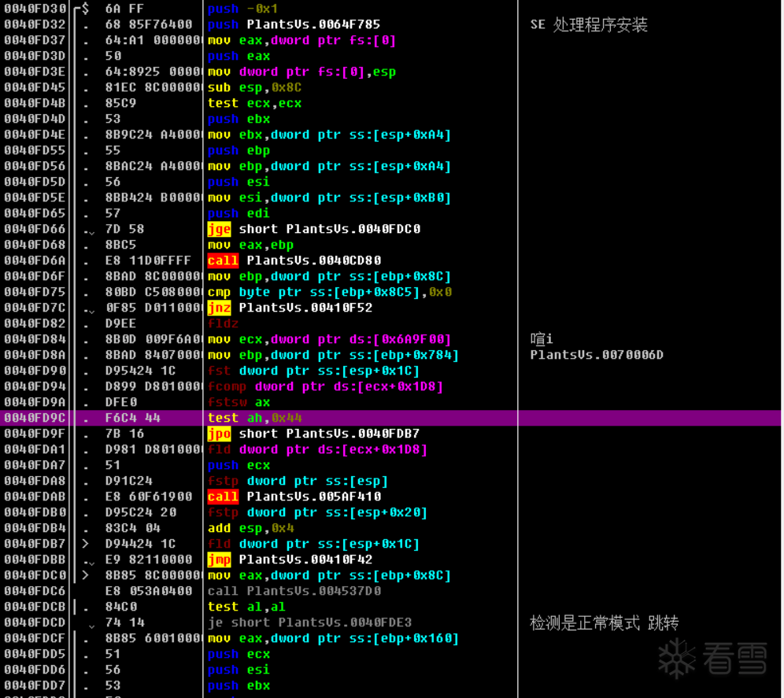The image size is (784, 698).
Task: Select the jmp PlantsVs.00410F42 instruction
Action: click(x=290, y=560)
